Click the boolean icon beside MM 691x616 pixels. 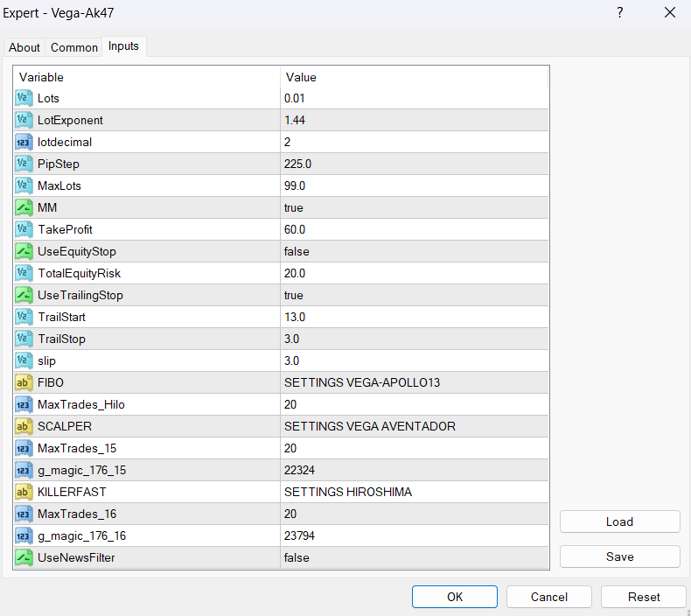click(x=24, y=207)
